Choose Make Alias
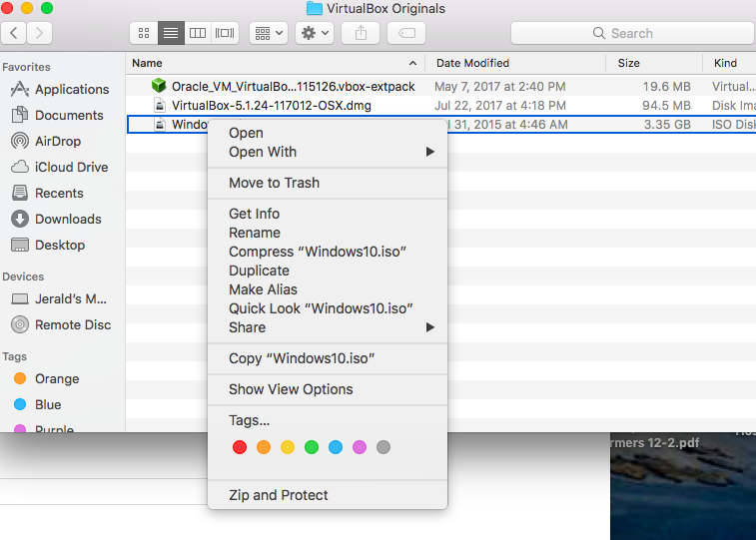Image resolution: width=756 pixels, height=540 pixels. click(x=328, y=289)
